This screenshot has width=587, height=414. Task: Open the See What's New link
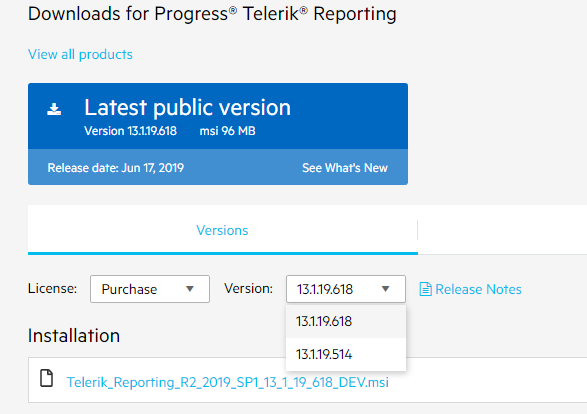(x=345, y=168)
